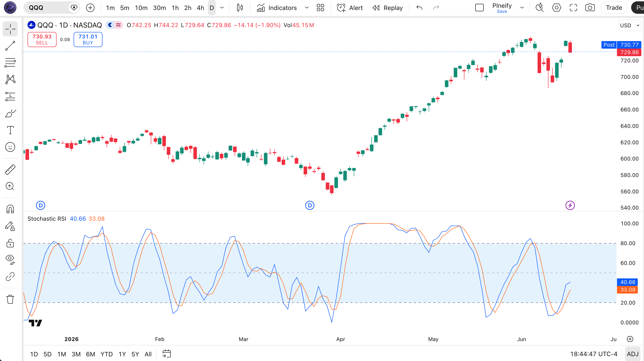The height and width of the screenshot is (361, 644).
Task: Select the 6M date range
Action: pos(90,354)
